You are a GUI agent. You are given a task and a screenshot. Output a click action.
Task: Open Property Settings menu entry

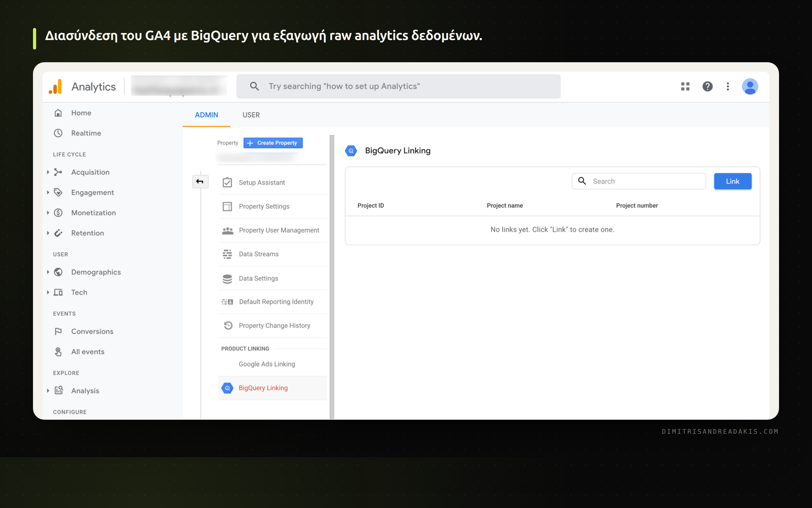[x=272, y=206]
